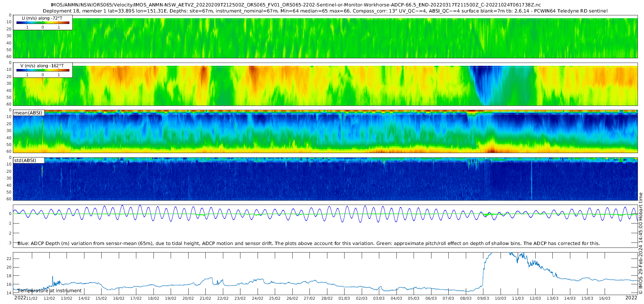
Task: Select the std(ABSI) panel label
Action: pos(25,160)
